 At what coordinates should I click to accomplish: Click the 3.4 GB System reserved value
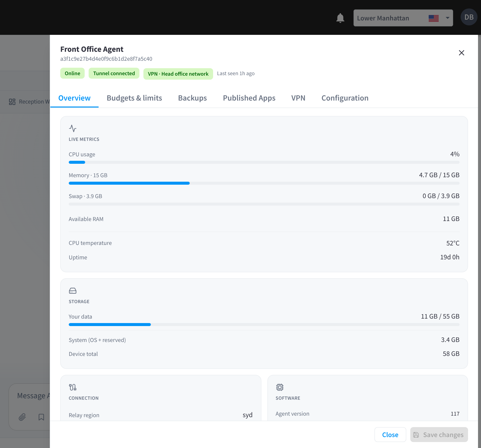click(x=450, y=340)
